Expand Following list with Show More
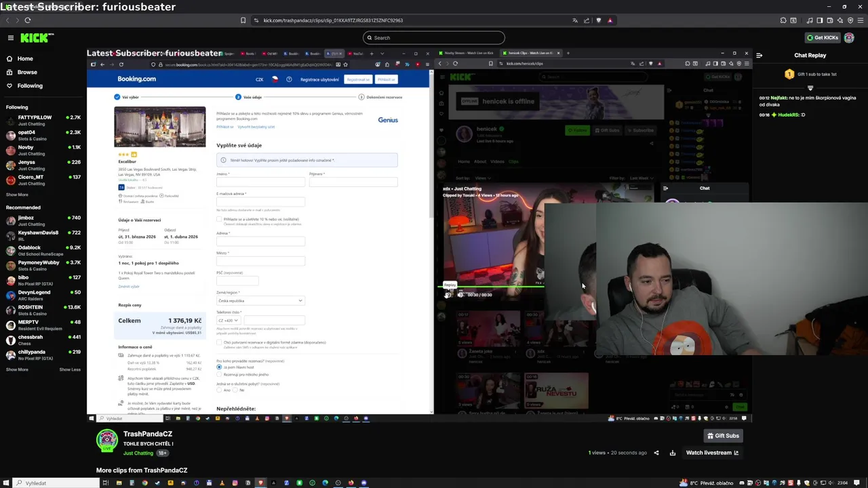 (x=17, y=195)
